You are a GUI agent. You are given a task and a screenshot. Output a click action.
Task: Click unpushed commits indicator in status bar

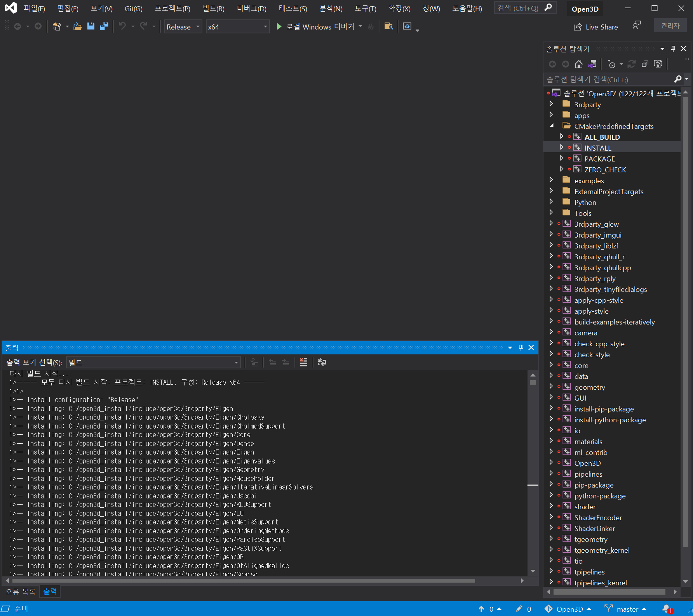coord(490,609)
